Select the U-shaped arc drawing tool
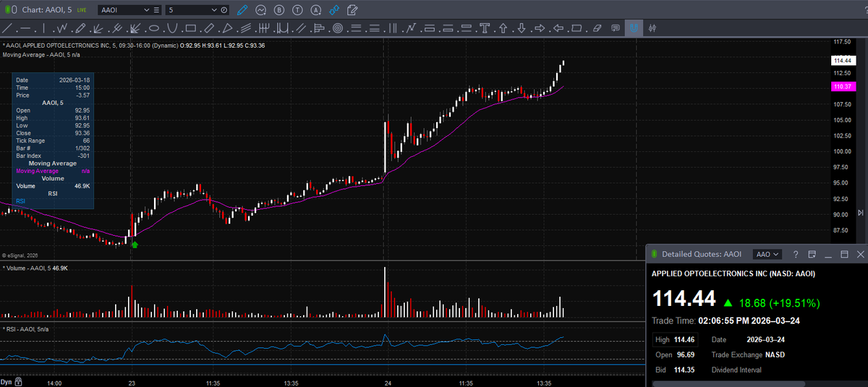Viewport: 868px width, 387px height. point(172,29)
